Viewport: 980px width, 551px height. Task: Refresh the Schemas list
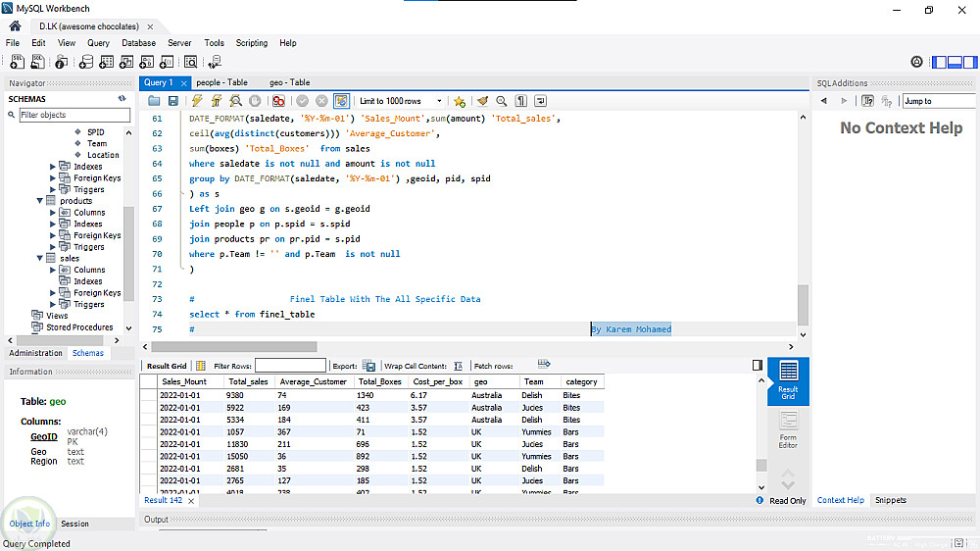(122, 99)
